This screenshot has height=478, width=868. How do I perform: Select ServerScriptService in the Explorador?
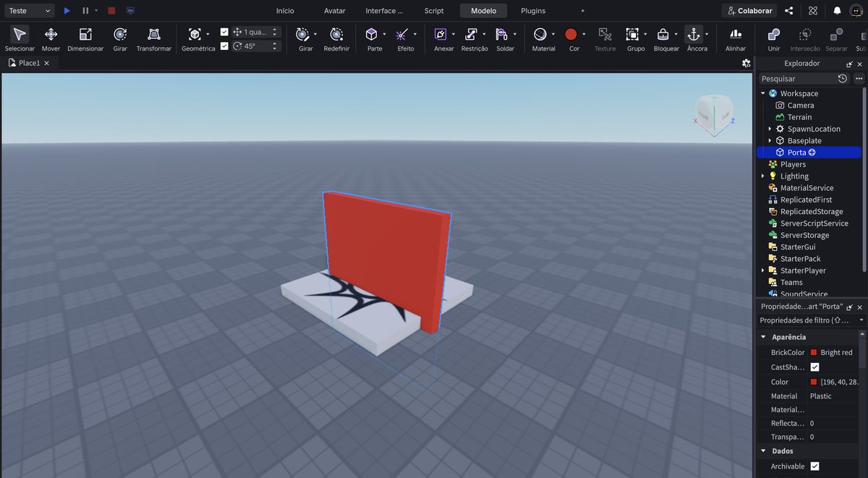[x=814, y=223]
